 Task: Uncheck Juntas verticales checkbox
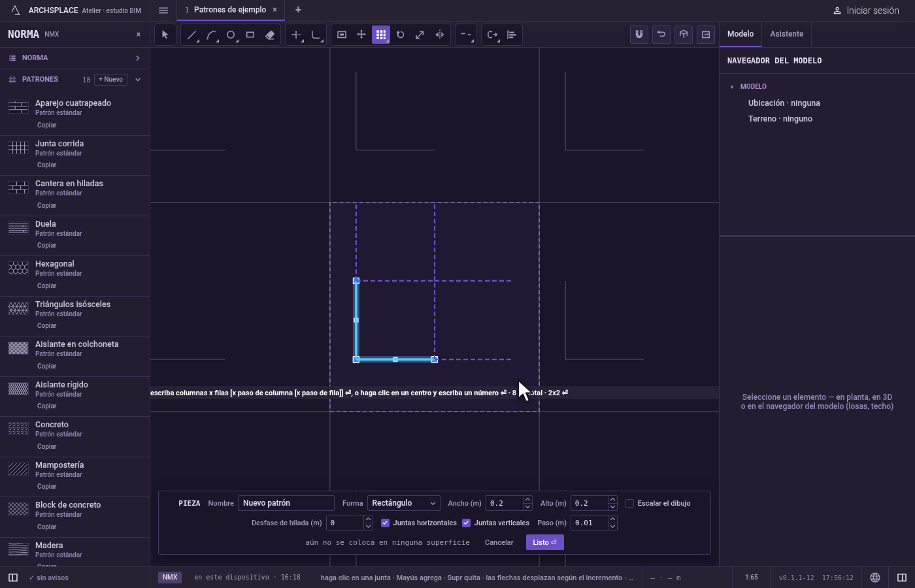pyautogui.click(x=466, y=523)
